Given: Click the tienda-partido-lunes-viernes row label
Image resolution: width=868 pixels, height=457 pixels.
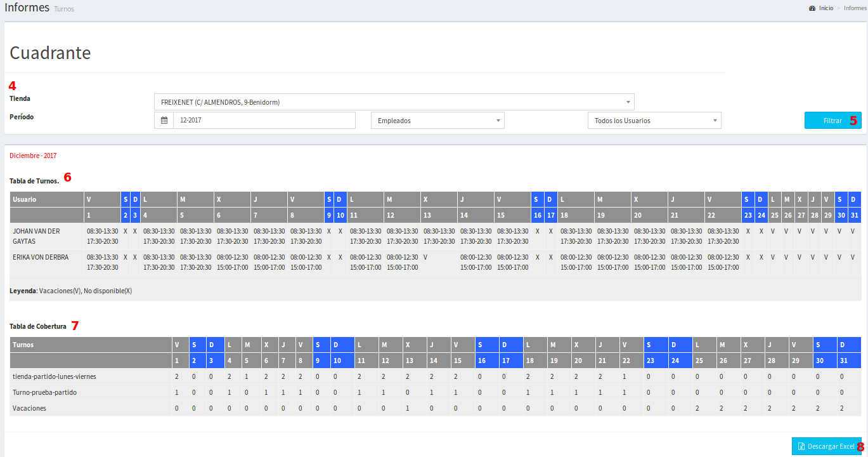Looking at the screenshot, I should click(x=55, y=376).
